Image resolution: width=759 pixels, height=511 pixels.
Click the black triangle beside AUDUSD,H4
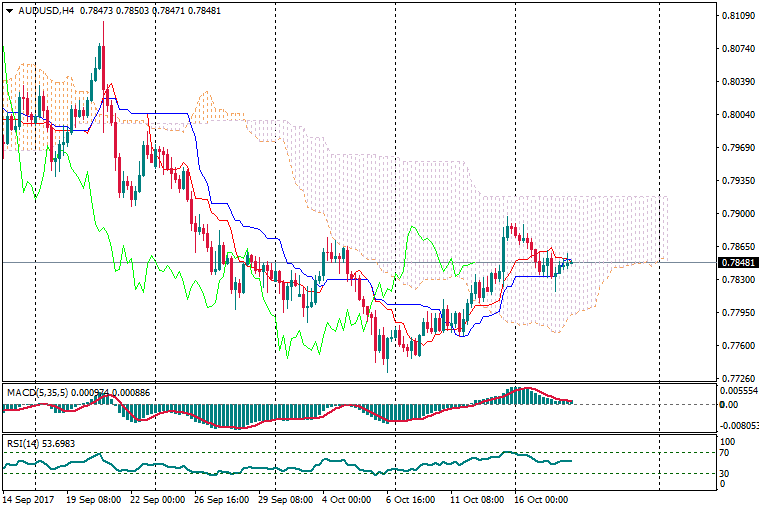pyautogui.click(x=9, y=11)
